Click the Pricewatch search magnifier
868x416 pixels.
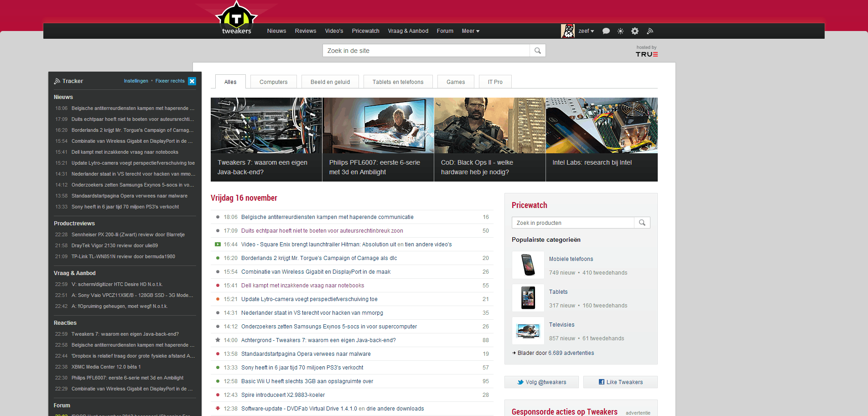click(642, 223)
